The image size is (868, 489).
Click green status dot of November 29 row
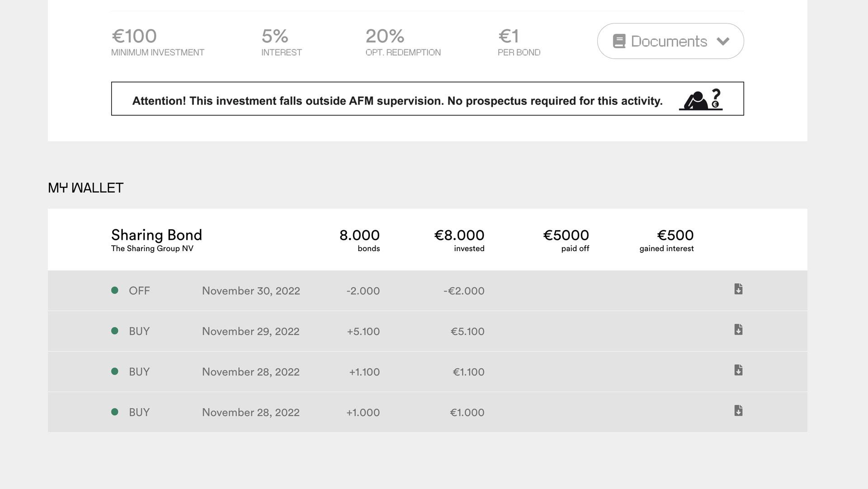click(115, 331)
